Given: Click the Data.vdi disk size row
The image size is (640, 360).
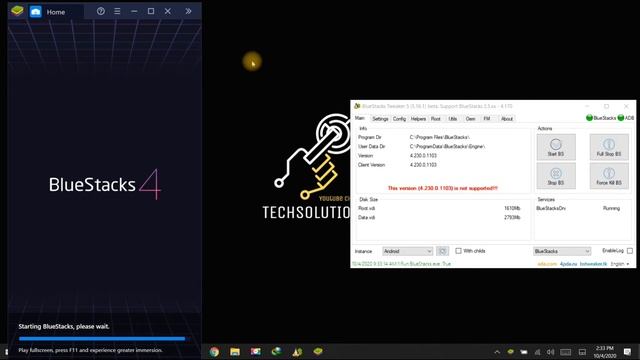Looking at the screenshot, I should (x=439, y=218).
